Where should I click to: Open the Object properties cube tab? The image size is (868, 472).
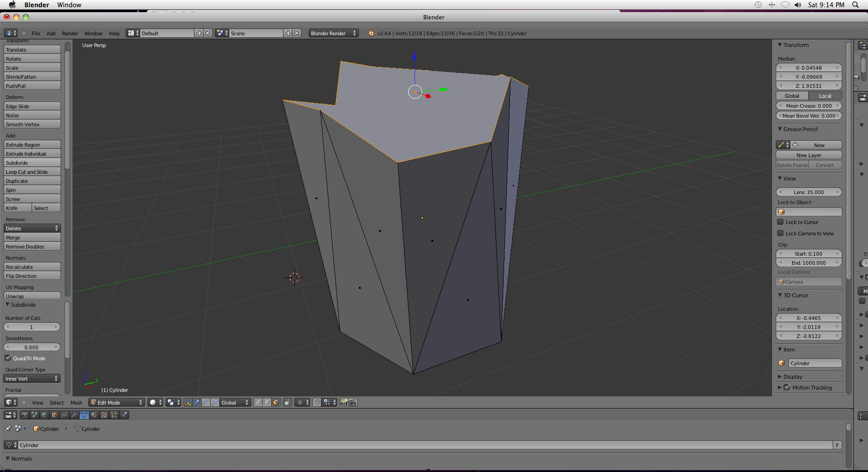pyautogui.click(x=55, y=415)
